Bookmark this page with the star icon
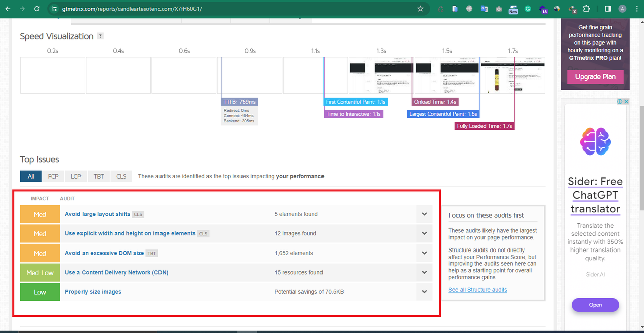Screen dimensions: 644x333 click(420, 9)
